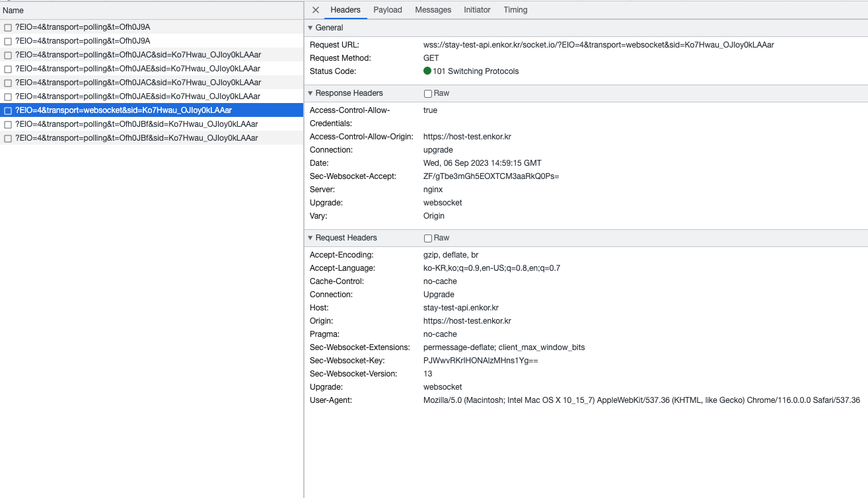Select the transport=websocket request row
This screenshot has height=498, width=868.
point(152,110)
